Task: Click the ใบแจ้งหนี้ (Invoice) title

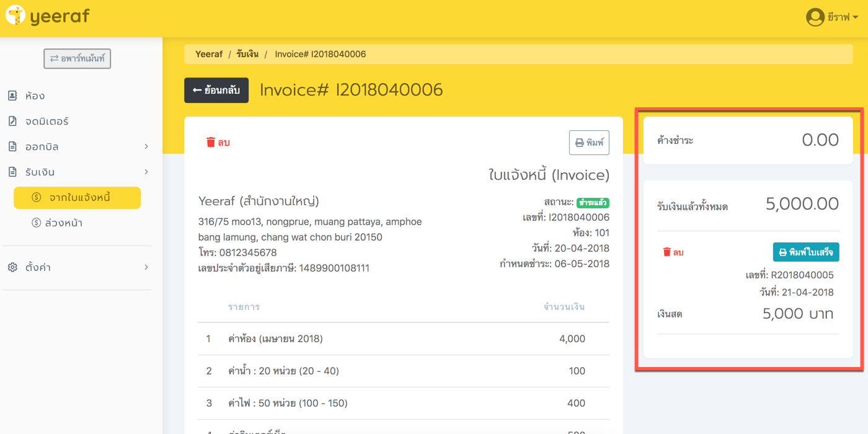Action: [x=549, y=175]
